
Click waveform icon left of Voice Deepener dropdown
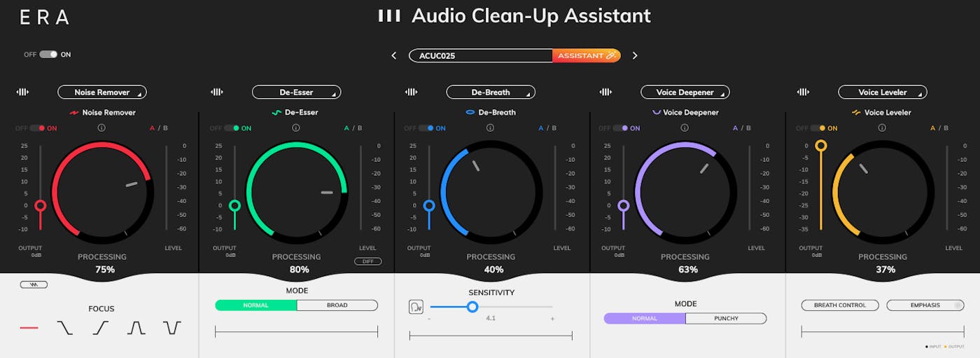(x=606, y=92)
